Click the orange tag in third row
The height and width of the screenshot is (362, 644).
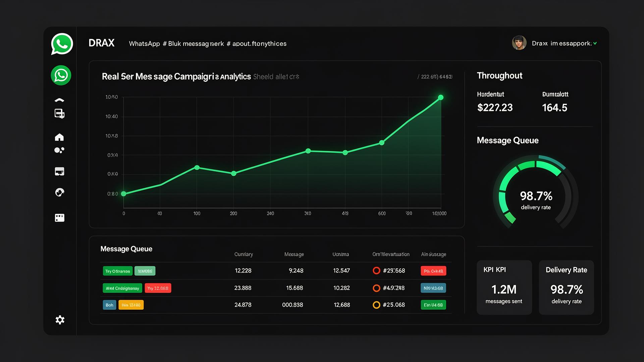coord(131,305)
